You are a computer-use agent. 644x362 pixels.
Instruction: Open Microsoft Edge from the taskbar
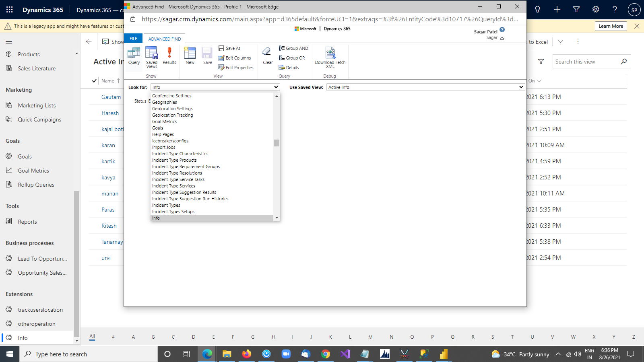point(207,354)
